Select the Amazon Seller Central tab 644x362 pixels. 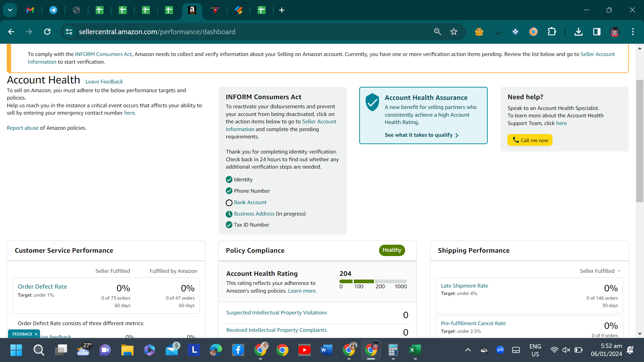(x=192, y=10)
